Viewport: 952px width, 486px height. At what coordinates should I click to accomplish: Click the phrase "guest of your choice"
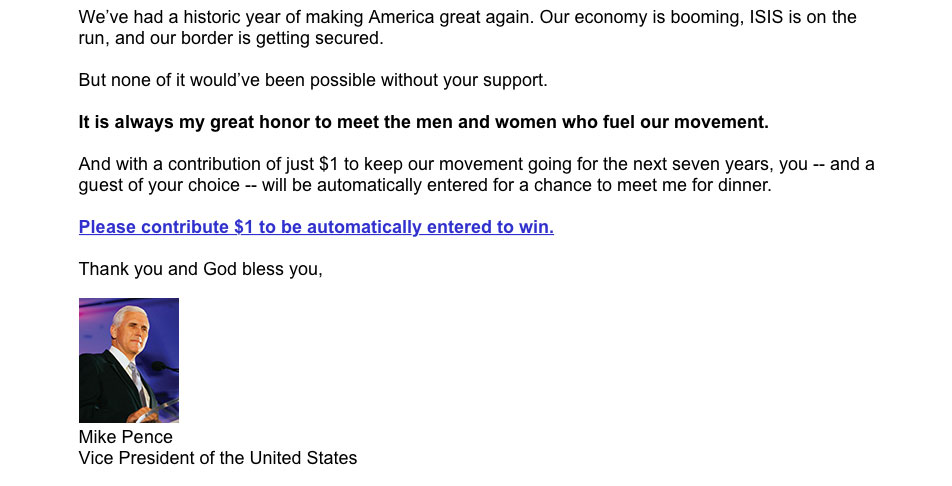click(159, 185)
